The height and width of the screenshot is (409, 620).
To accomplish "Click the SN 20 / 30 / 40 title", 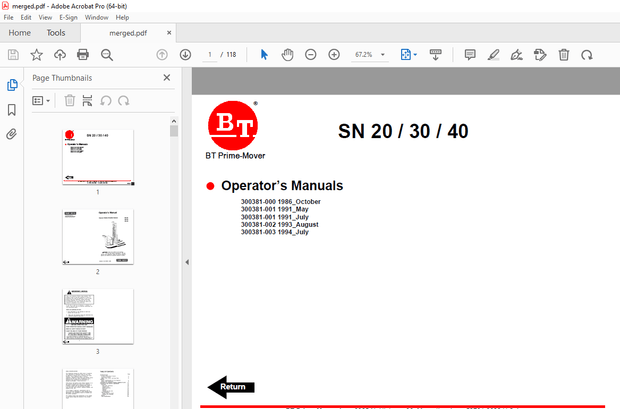I will tap(403, 131).
